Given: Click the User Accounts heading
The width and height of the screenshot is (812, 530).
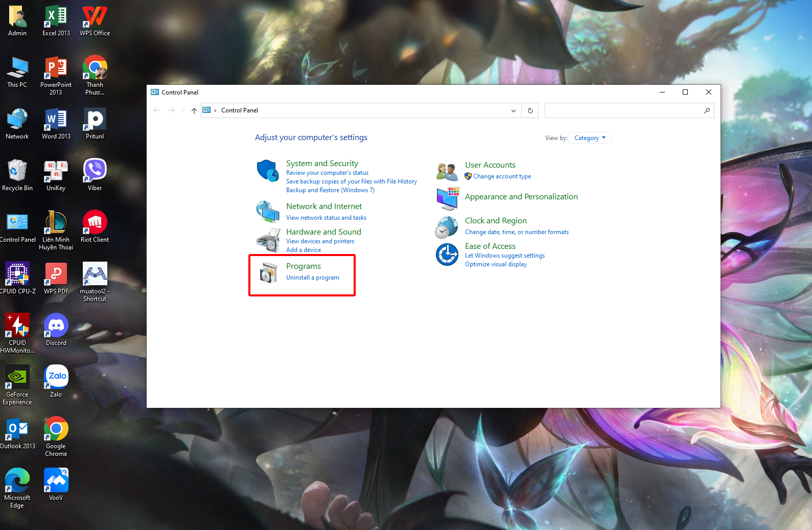Looking at the screenshot, I should (490, 165).
